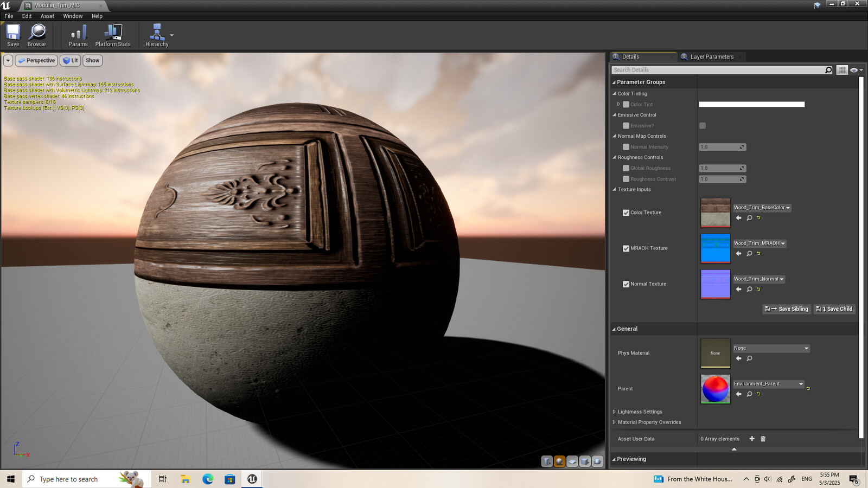Open the Window menu
The width and height of the screenshot is (868, 488).
pos(73,16)
